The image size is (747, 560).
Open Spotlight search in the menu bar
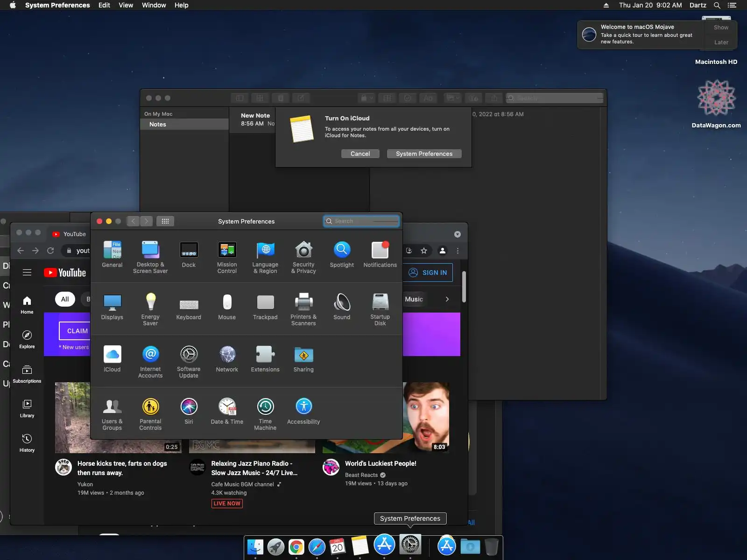pos(717,5)
